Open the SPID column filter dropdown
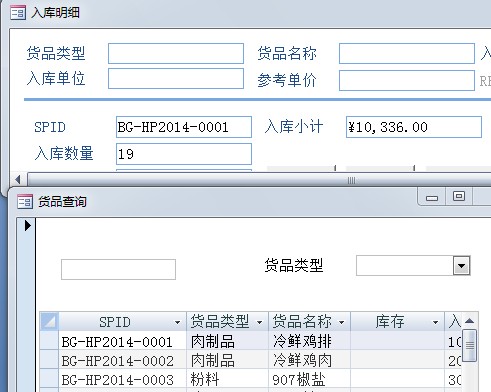The width and height of the screenshot is (491, 392). tap(177, 322)
